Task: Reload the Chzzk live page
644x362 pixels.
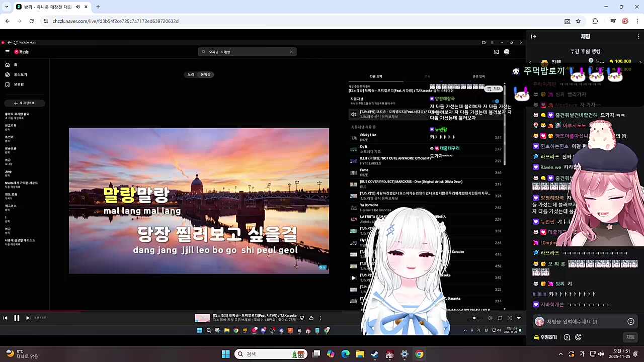Action: click(31, 21)
